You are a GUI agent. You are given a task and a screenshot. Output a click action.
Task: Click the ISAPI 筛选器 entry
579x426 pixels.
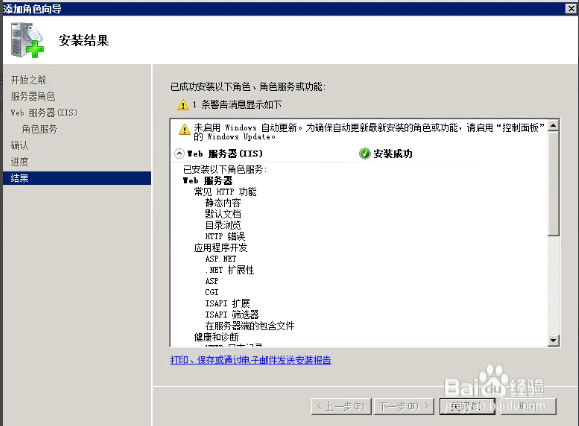click(x=232, y=315)
